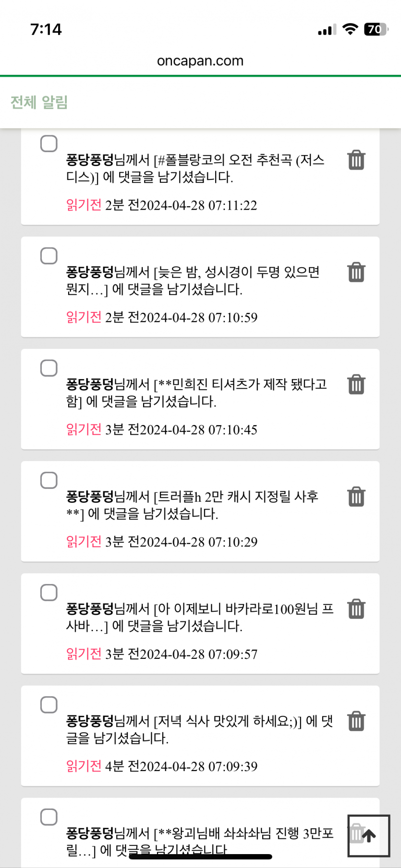Tick the 민희진 티셔츠 notification checkbox
Viewport: 401px width, 868px height.
coord(49,368)
